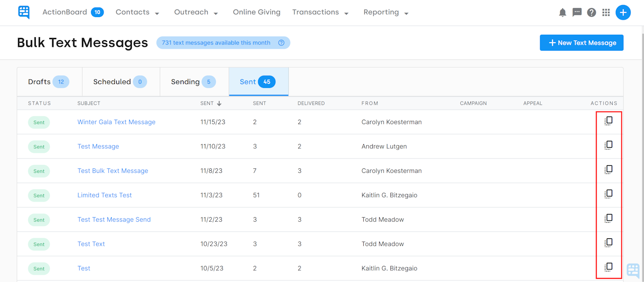Screen dimensions: 644x282
Task: Click the 731 text messages available badge
Action: pyautogui.click(x=223, y=43)
